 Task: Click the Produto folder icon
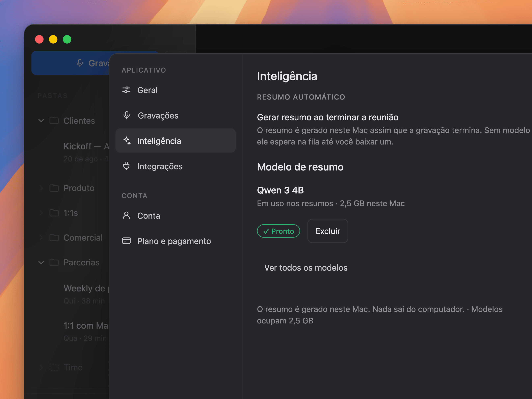coord(54,188)
